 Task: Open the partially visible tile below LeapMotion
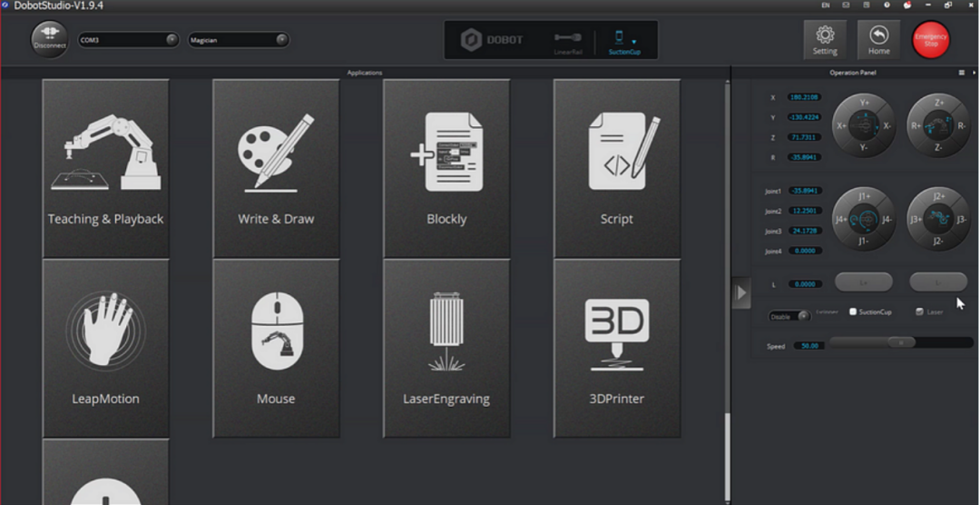(105, 471)
